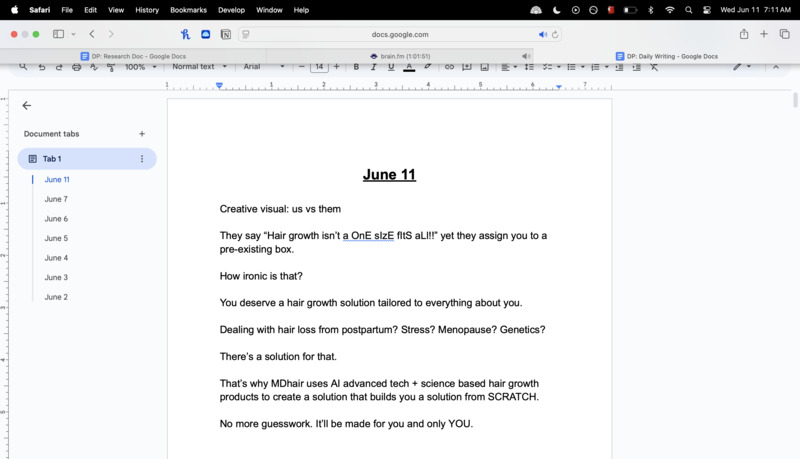The width and height of the screenshot is (800, 459).
Task: Open Tab 1 options menu
Action: (x=142, y=159)
